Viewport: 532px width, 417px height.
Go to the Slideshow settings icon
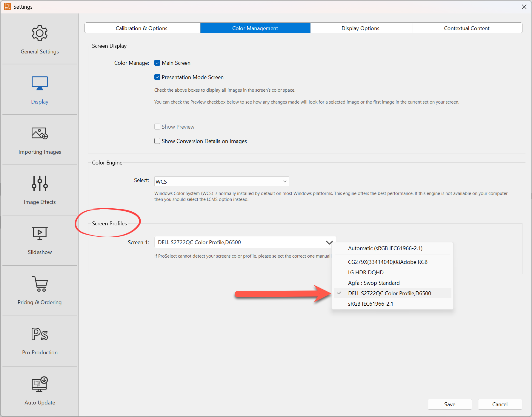click(x=40, y=233)
